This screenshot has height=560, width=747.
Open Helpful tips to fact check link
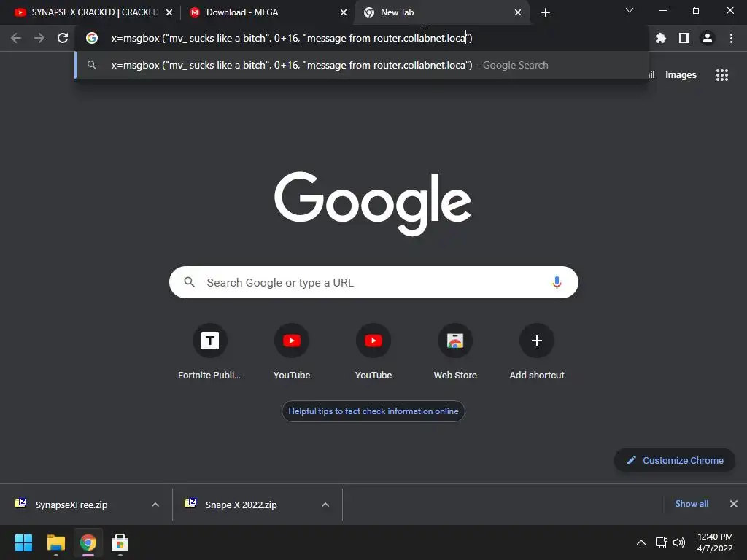coord(373,411)
